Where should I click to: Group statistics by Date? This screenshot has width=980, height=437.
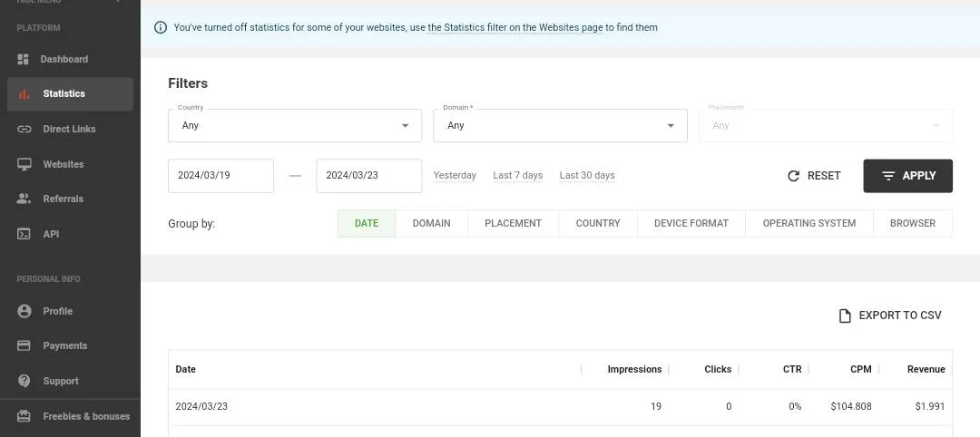[x=367, y=224]
